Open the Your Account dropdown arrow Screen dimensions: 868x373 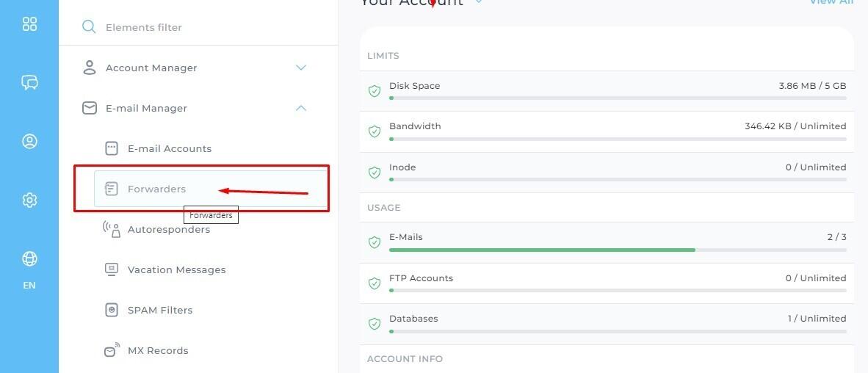pos(479,2)
